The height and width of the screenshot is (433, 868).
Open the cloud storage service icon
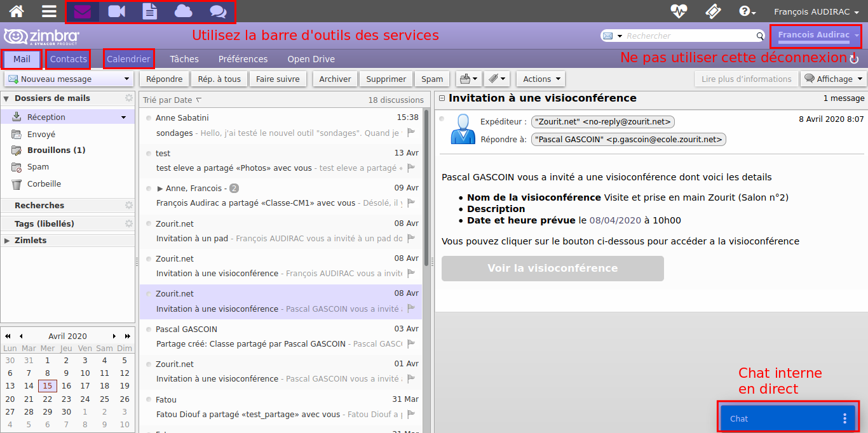coord(183,11)
